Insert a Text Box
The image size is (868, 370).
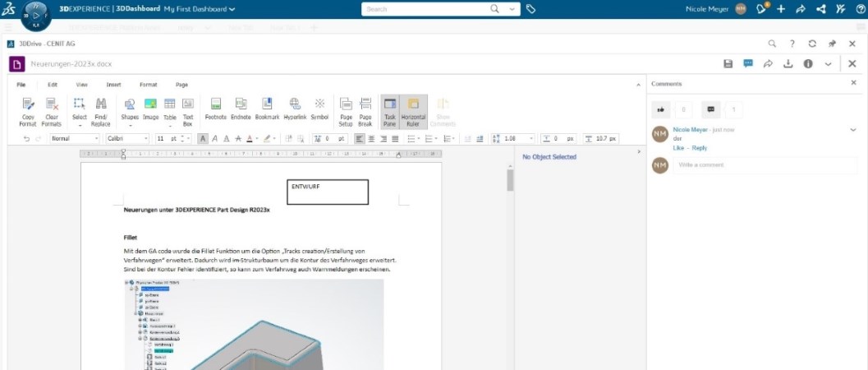[x=188, y=112]
